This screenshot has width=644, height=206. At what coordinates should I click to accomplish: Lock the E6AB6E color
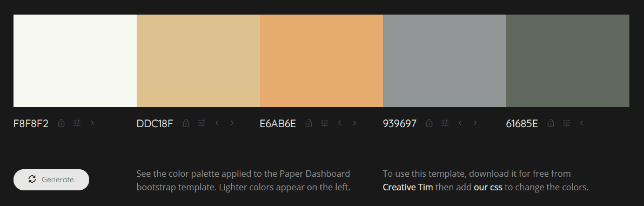[309, 123]
